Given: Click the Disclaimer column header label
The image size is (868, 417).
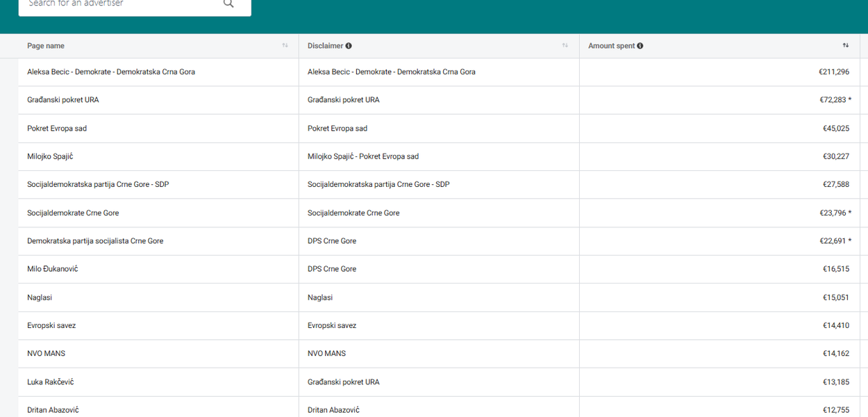Looking at the screenshot, I should (x=326, y=46).
